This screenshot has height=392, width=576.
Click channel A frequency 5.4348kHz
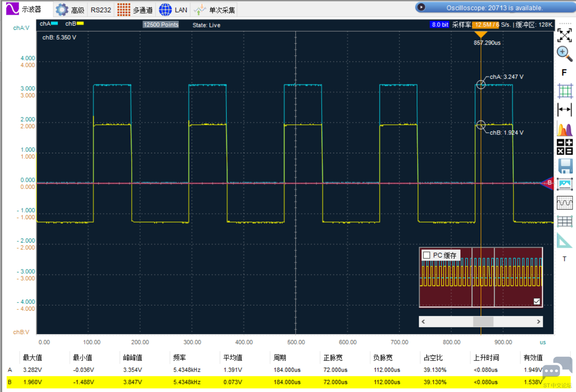click(187, 370)
